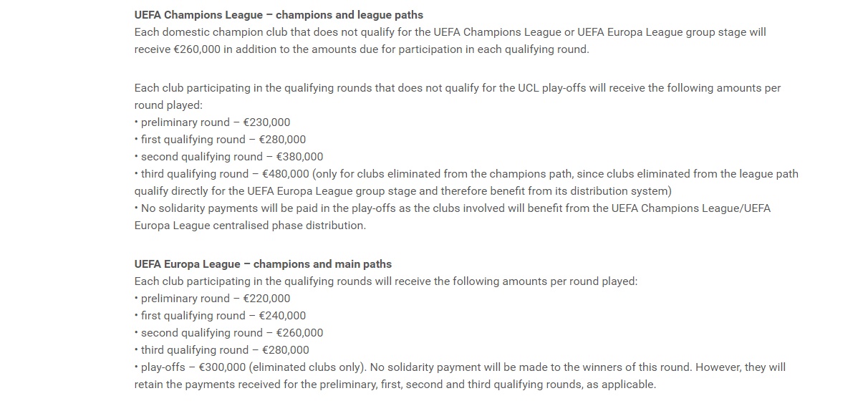Click the paragraph starting "Each domestic champion club"
The image size is (868, 406).
click(x=450, y=33)
